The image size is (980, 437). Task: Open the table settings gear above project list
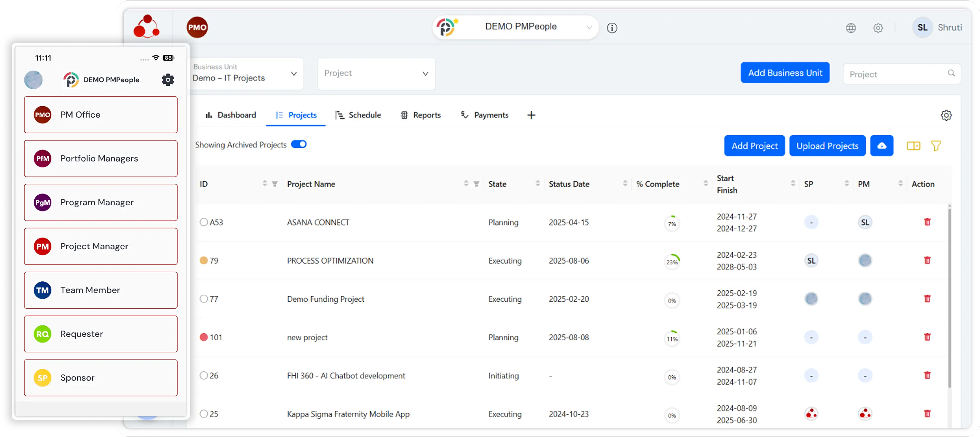click(946, 115)
